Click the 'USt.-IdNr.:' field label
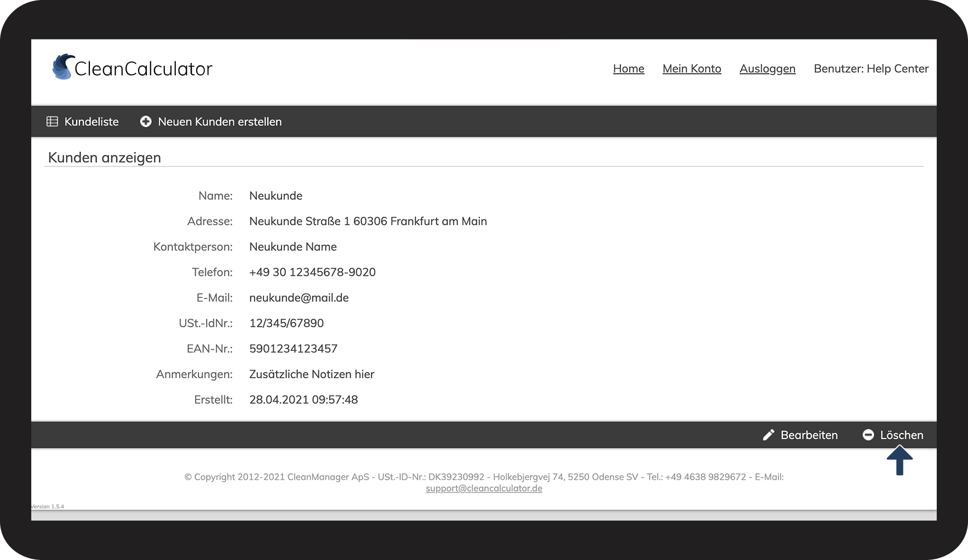The height and width of the screenshot is (560, 968). click(x=206, y=323)
